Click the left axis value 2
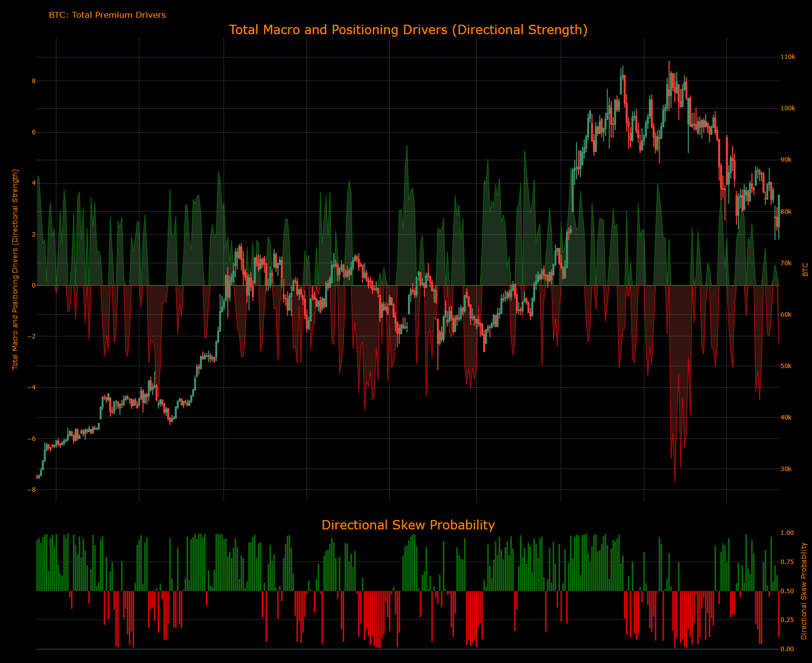 (x=34, y=235)
